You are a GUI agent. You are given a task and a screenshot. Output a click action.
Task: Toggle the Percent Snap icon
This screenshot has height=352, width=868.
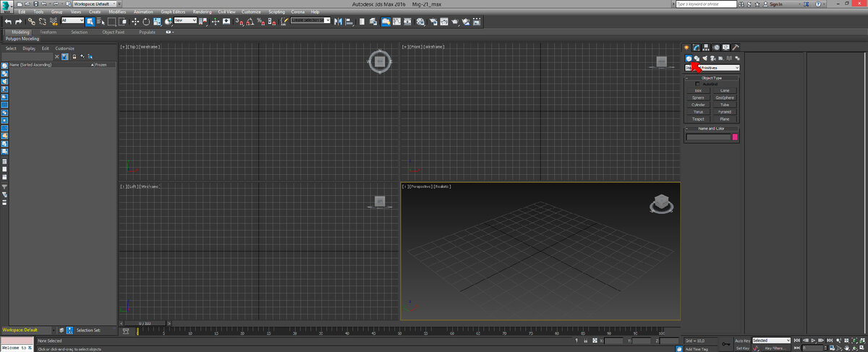tap(261, 21)
